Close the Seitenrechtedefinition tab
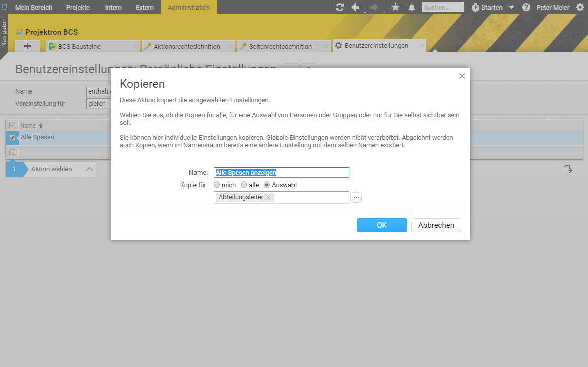The width and height of the screenshot is (588, 367). click(326, 46)
